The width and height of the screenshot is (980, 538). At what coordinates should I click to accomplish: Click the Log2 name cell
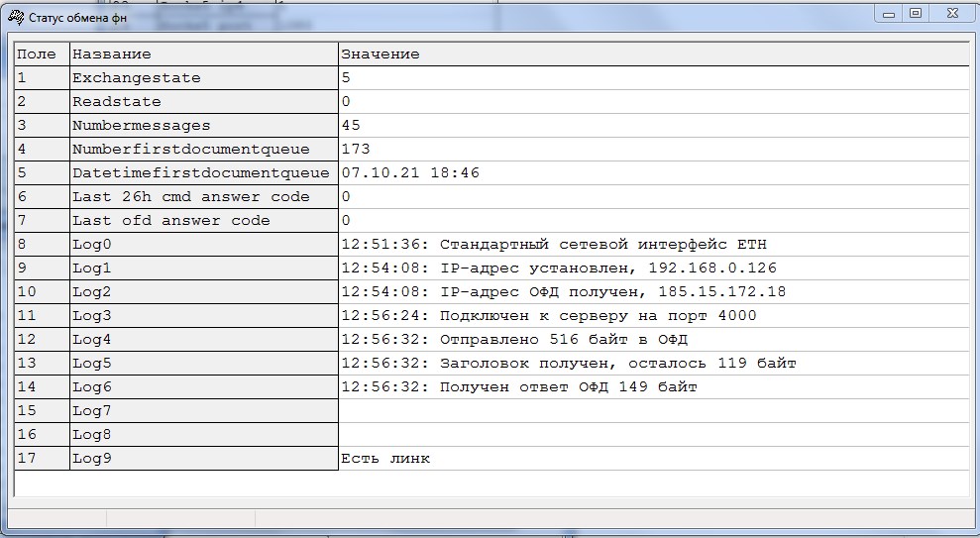point(204,292)
